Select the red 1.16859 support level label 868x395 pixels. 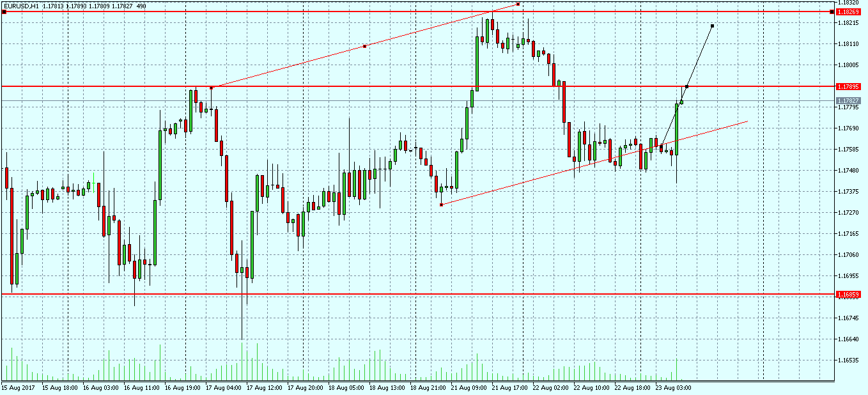[848, 295]
